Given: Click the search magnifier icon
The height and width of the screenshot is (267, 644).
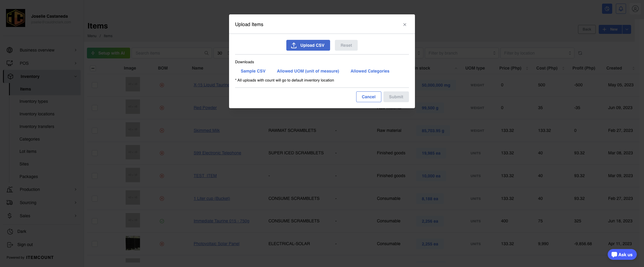Looking at the screenshot, I should pyautogui.click(x=207, y=53).
